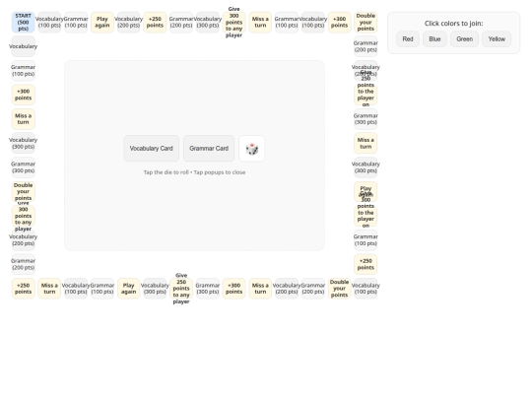Viewport: 532px width, 399px height.
Task: Join the game as Yellow
Action: point(497,39)
